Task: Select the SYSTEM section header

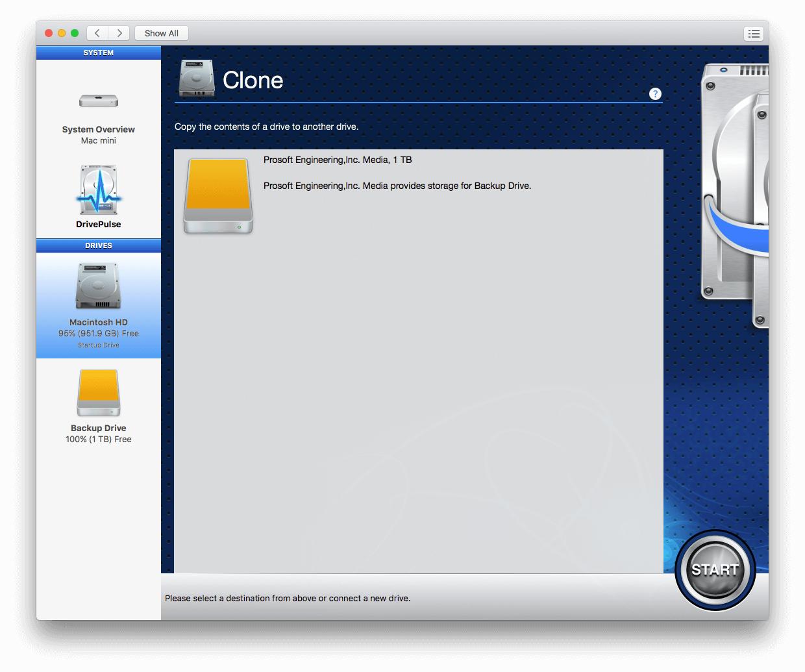Action: point(98,53)
